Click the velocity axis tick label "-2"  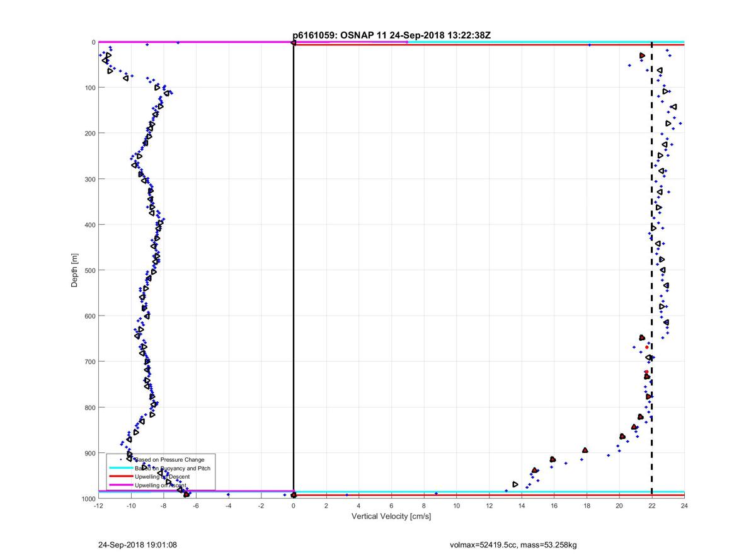(x=261, y=506)
